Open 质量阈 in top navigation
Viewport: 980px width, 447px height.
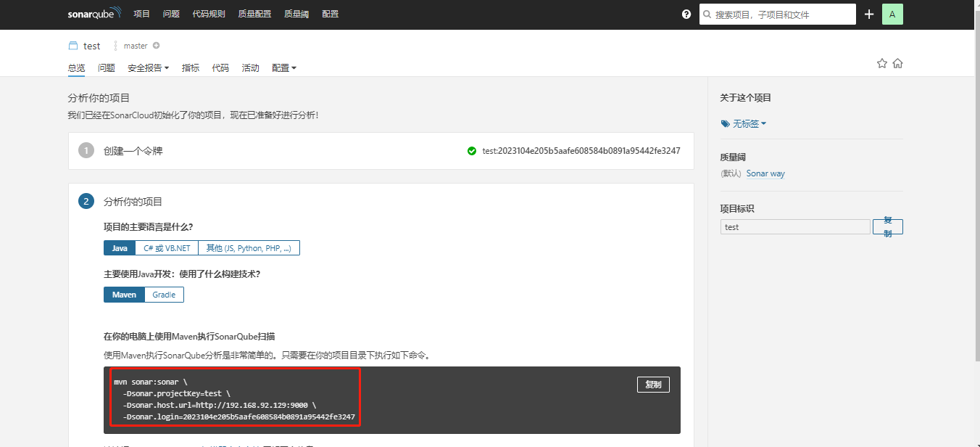(296, 14)
